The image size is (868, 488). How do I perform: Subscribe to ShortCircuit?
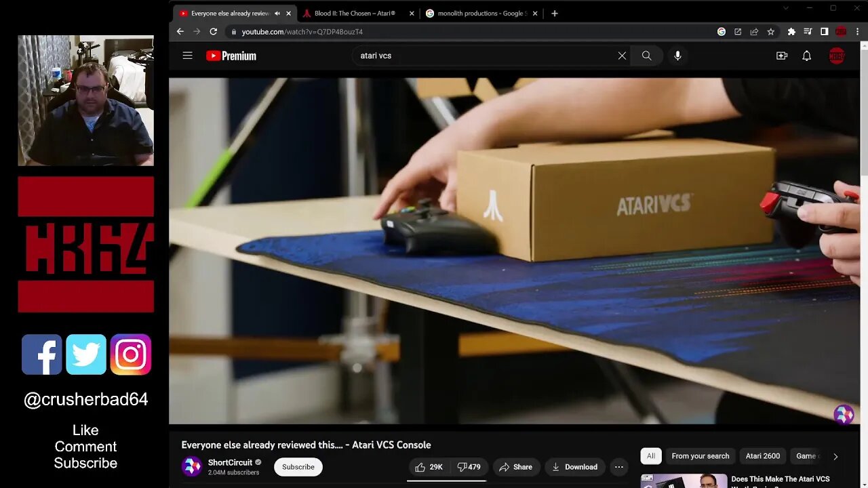298,467
